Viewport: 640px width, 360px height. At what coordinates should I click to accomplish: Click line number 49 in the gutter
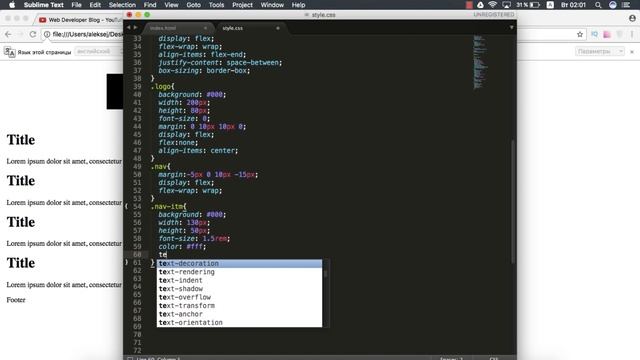(137, 167)
